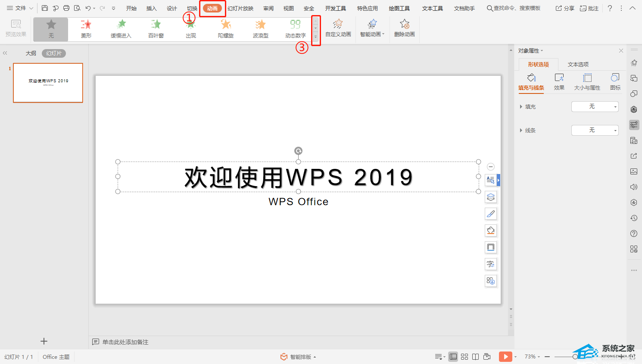This screenshot has height=364, width=642.
Task: Expand the 线条 section triangle
Action: (x=521, y=130)
